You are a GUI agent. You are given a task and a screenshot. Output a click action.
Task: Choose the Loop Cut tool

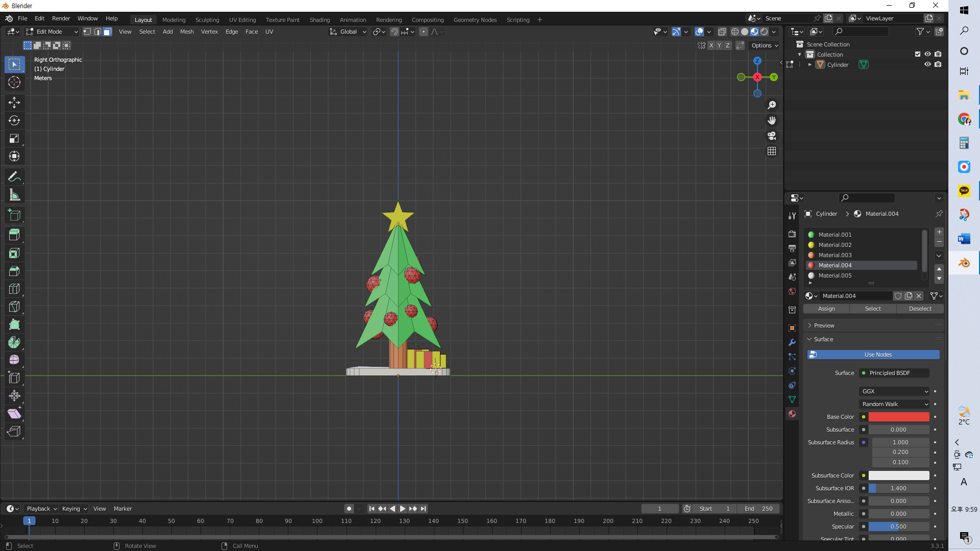click(x=14, y=289)
